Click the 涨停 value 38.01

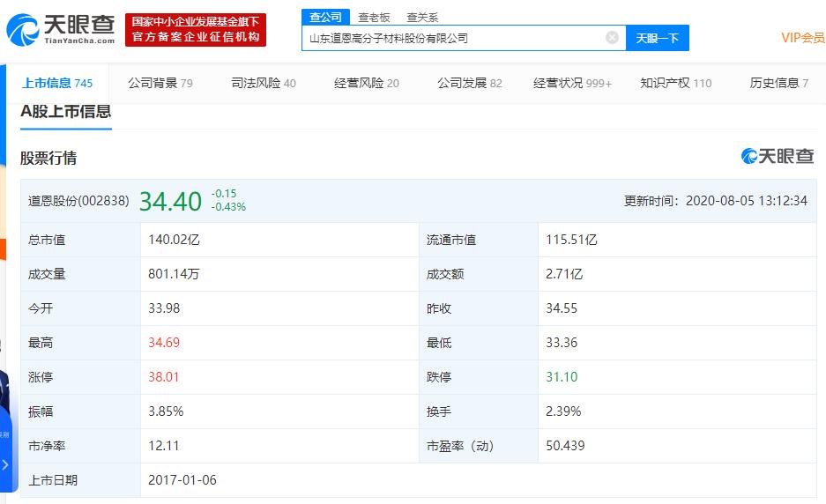coord(164,377)
